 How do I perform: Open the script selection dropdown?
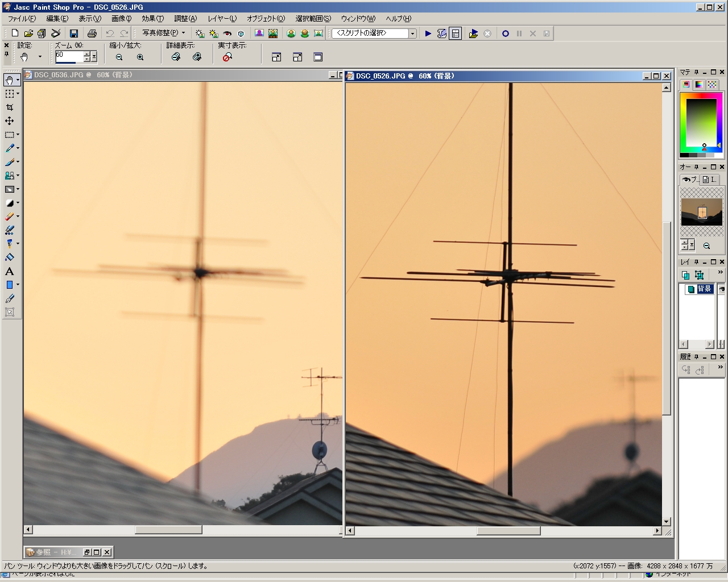coord(412,34)
